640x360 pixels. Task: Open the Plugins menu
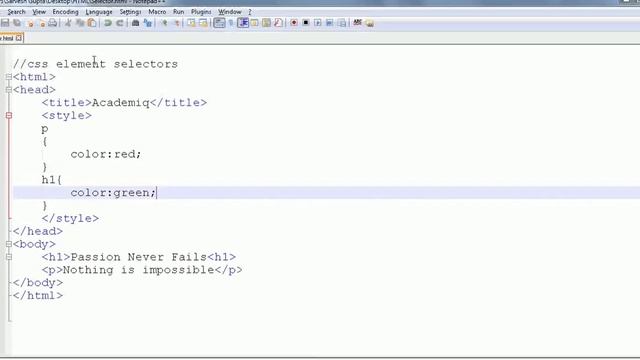pos(201,12)
